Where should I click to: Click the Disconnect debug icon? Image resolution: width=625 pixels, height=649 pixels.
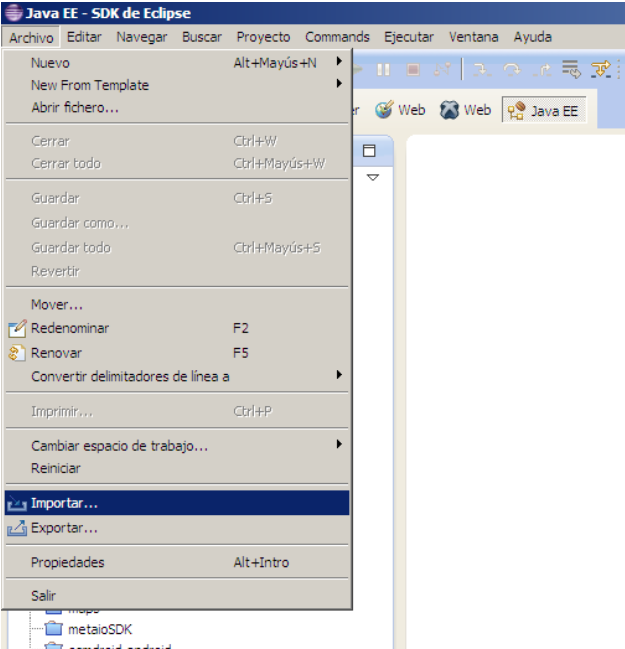[x=442, y=70]
